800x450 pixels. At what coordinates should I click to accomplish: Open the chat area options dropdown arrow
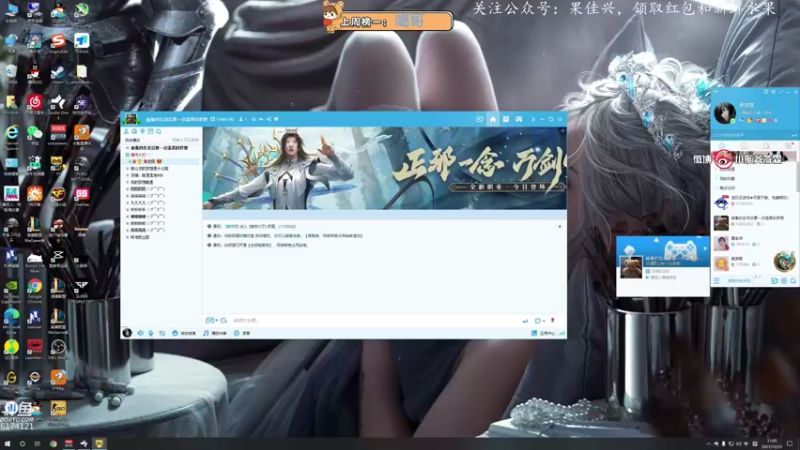coord(560,227)
